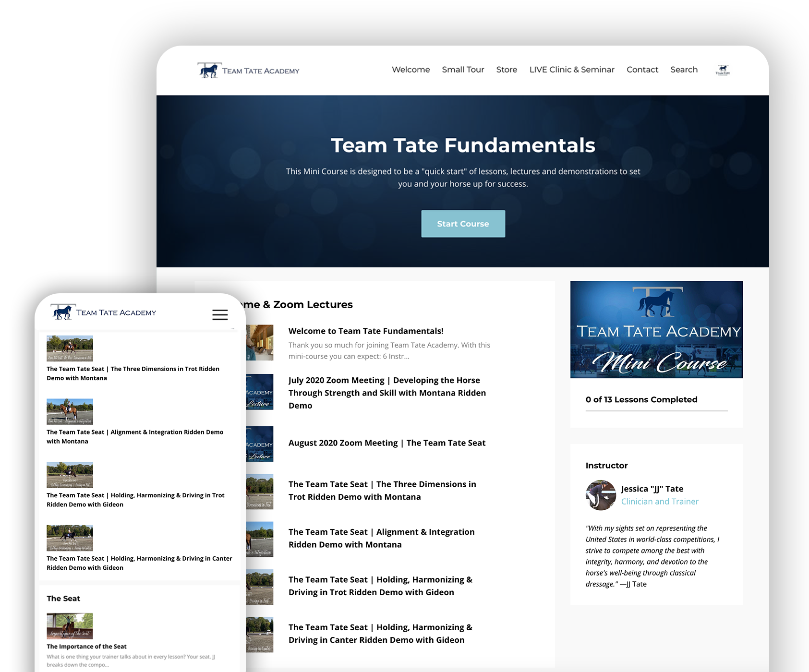Open July 2020 Zoom Meeting lesson
This screenshot has height=672, width=809.
[x=387, y=393]
